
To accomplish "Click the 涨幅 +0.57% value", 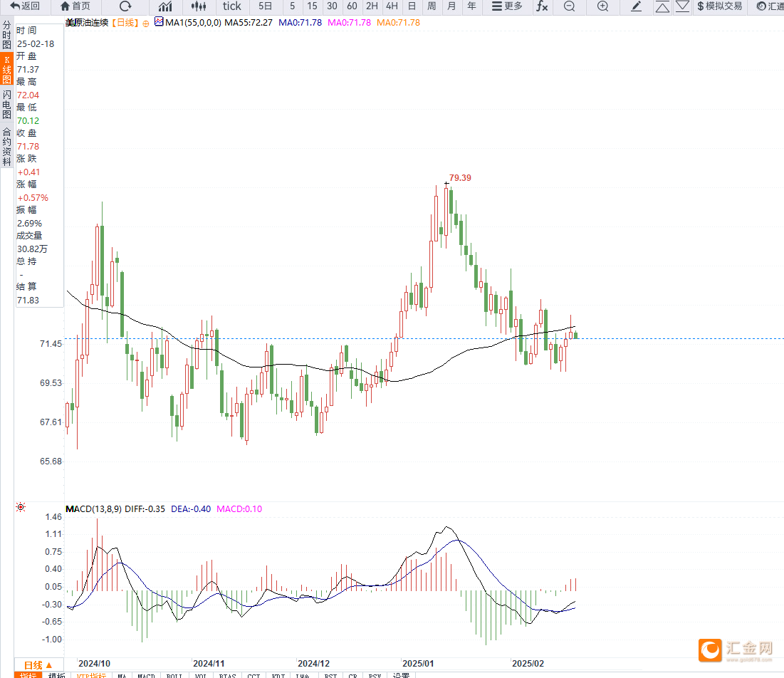I will pyautogui.click(x=33, y=198).
